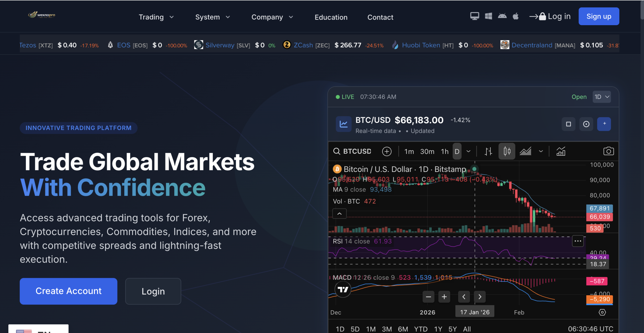Click the Sign up button
The height and width of the screenshot is (333, 644).
point(598,16)
